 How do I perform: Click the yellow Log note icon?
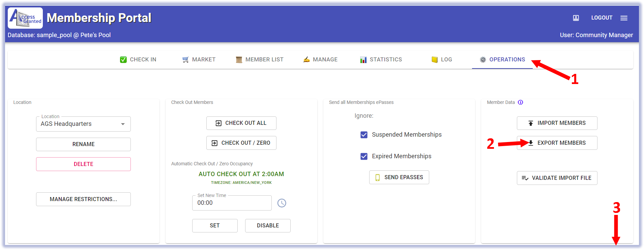pos(435,60)
